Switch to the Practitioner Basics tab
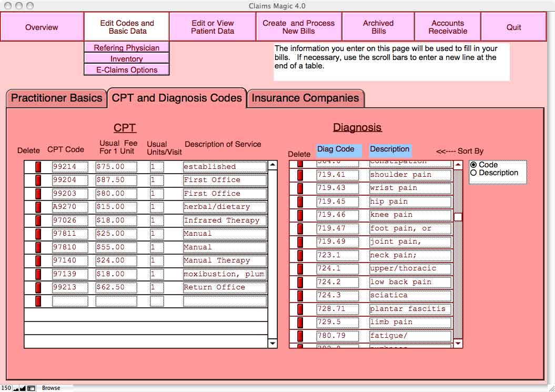555x392 pixels. pos(57,98)
